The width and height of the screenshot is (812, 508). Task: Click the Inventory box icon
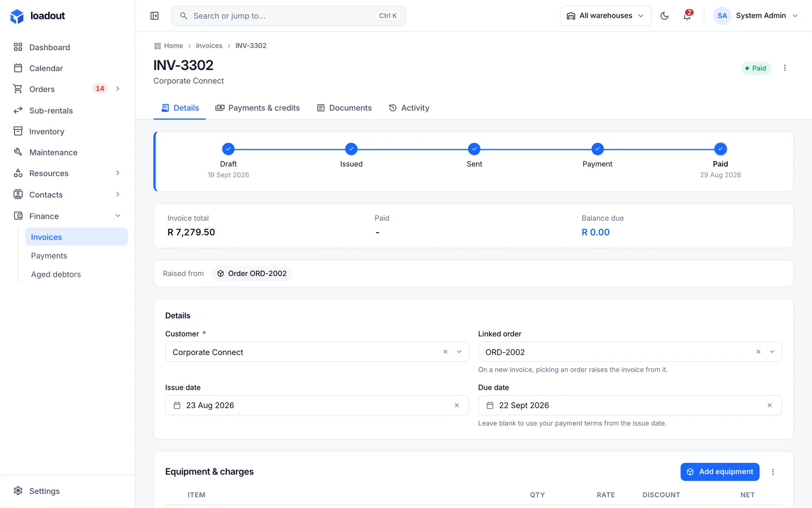pos(18,131)
